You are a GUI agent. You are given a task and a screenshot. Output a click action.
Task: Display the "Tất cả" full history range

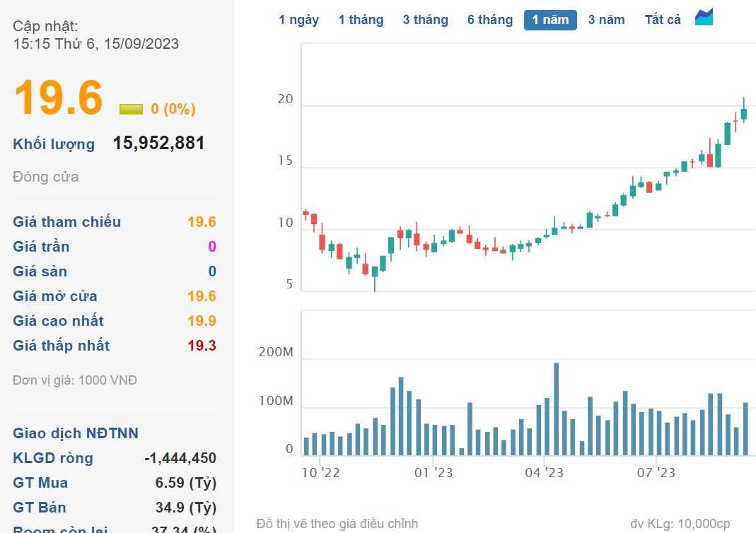663,20
